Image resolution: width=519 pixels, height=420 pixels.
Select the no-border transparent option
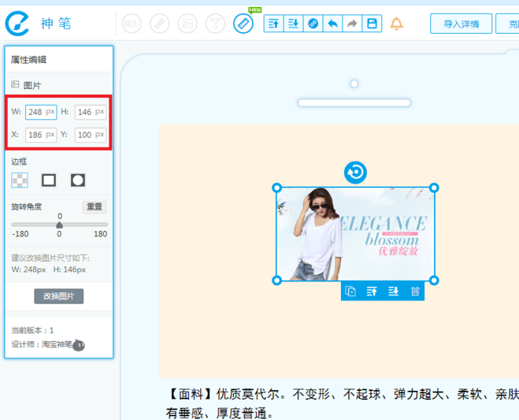click(20, 180)
